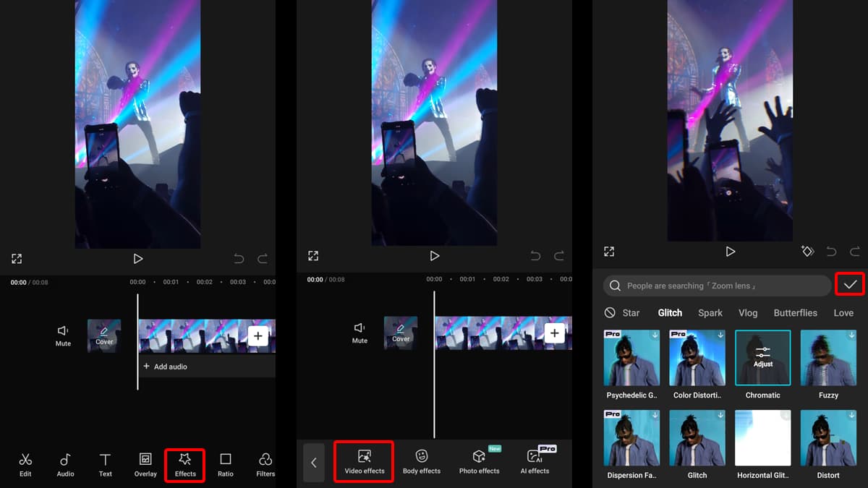
Task: Select the Text tool
Action: pyautogui.click(x=105, y=463)
